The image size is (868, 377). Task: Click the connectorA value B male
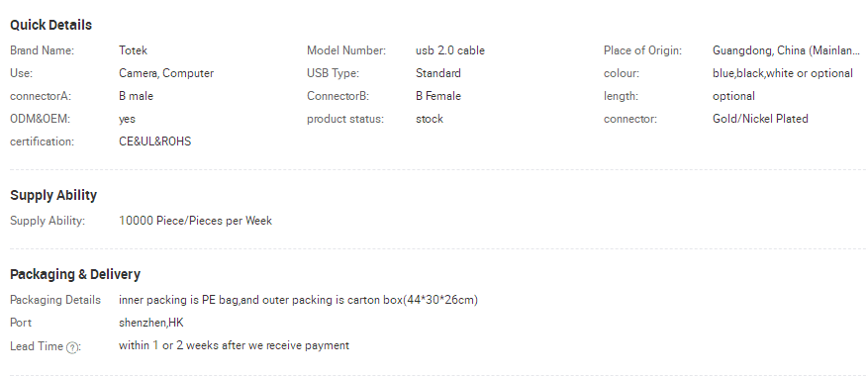coord(137,96)
